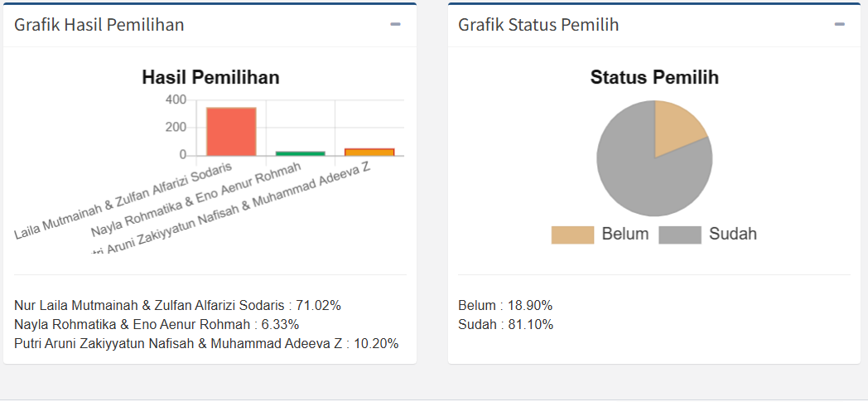Viewport: 868px width, 402px height.
Task: Click the tan Belum legend color box
Action: pos(572,235)
